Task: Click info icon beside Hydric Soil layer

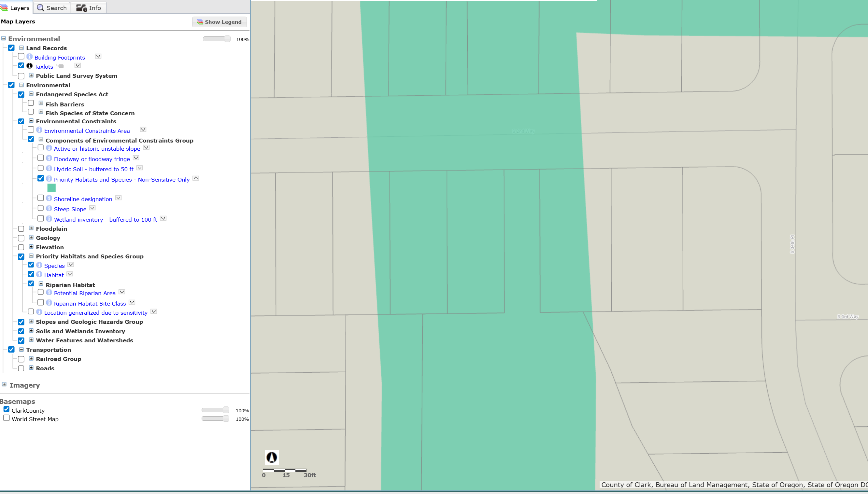Action: click(x=49, y=168)
